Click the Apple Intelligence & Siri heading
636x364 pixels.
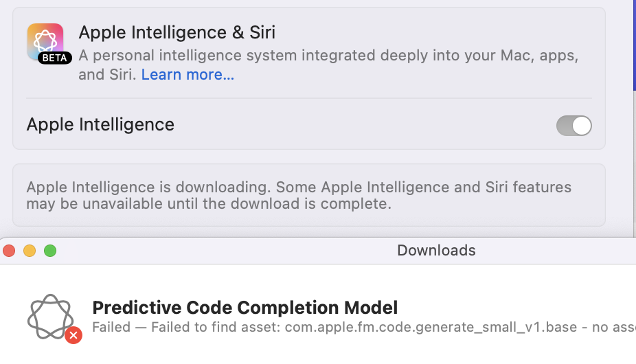(177, 32)
